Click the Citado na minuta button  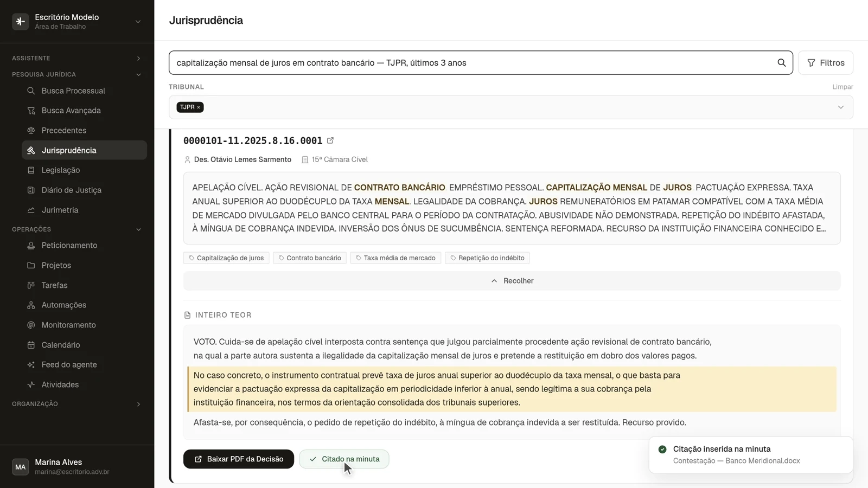(x=344, y=459)
